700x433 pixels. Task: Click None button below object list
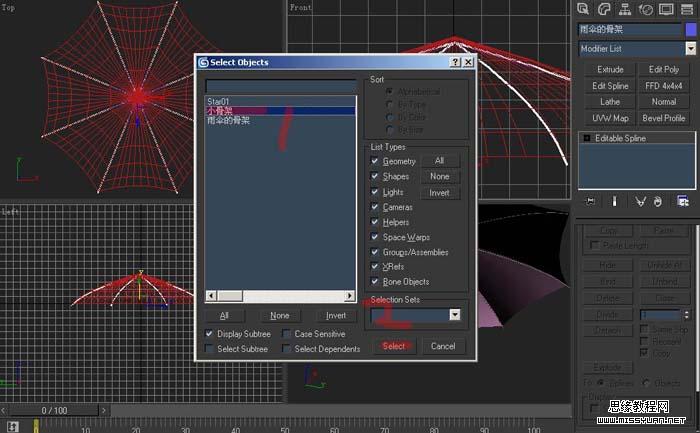279,316
